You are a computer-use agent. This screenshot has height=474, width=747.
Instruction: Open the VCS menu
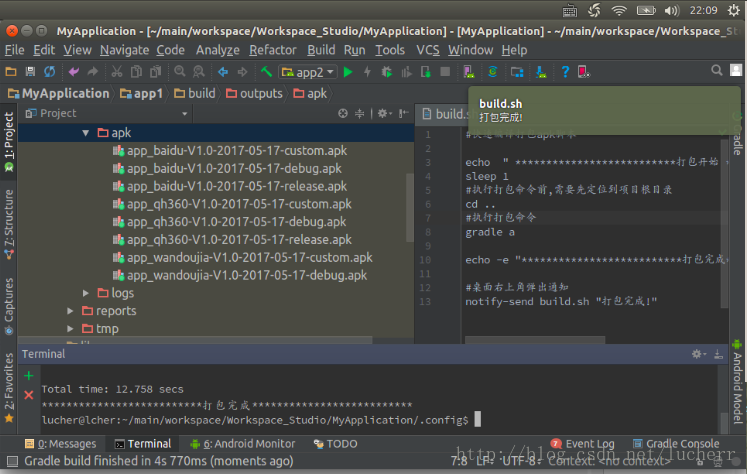click(428, 50)
